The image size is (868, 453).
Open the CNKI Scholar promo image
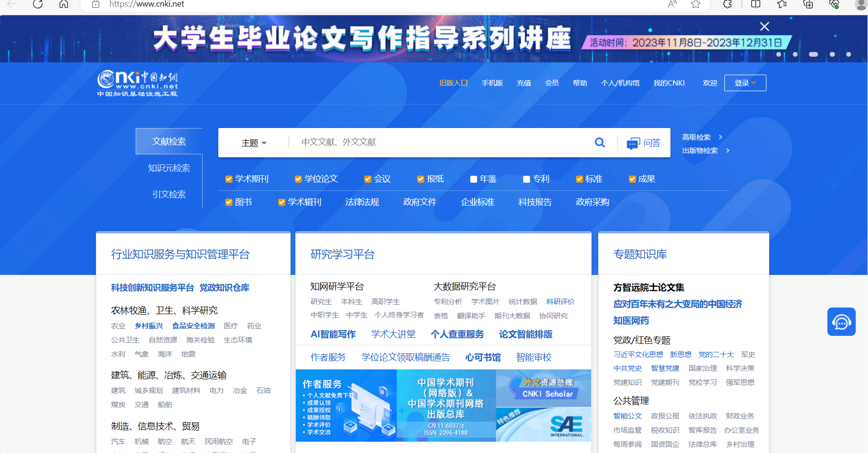pos(543,388)
